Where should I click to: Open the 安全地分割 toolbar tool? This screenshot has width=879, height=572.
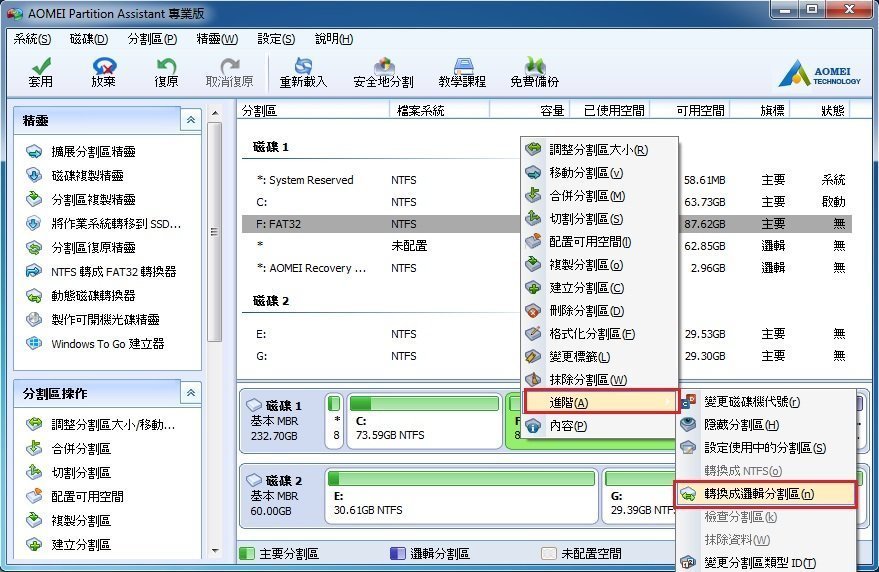coord(383,73)
